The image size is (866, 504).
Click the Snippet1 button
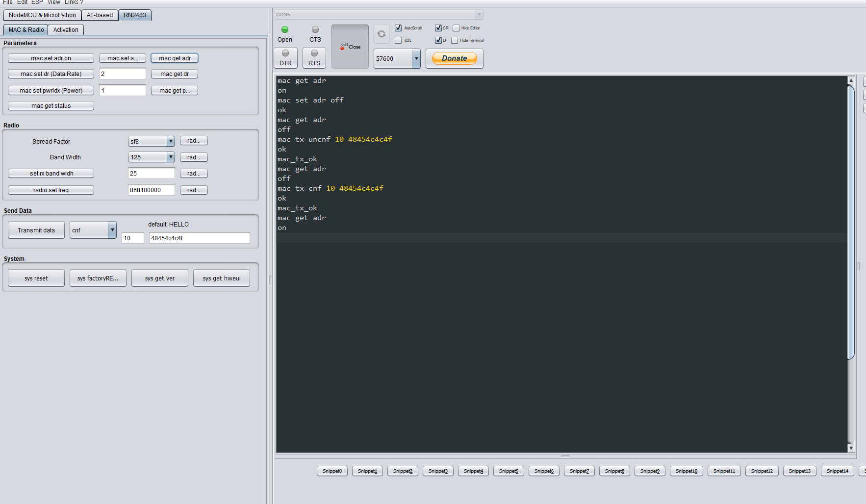(367, 471)
